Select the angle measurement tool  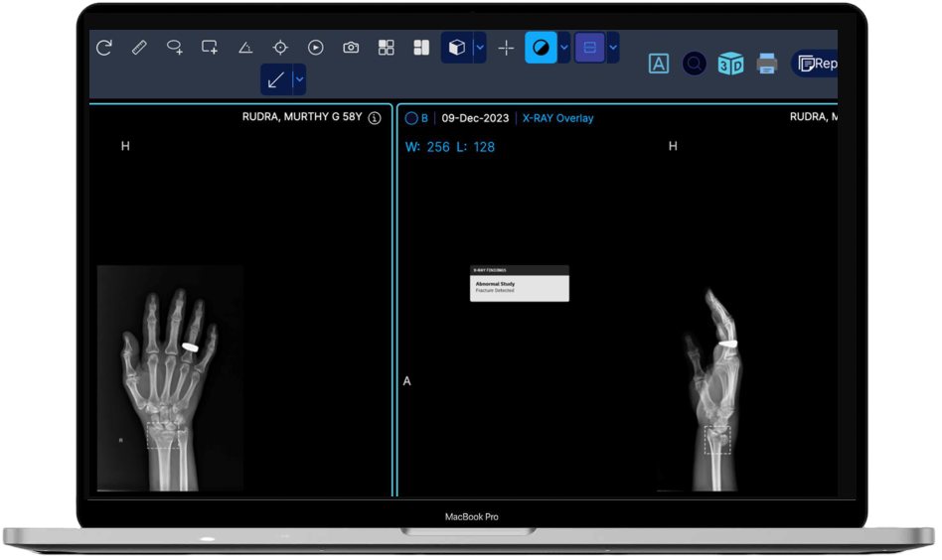[x=245, y=48]
